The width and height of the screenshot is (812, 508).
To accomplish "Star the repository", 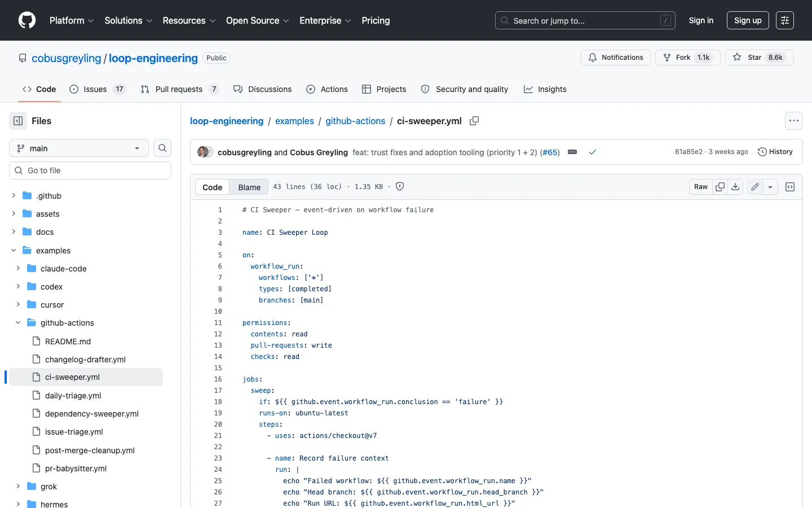I will (759, 58).
